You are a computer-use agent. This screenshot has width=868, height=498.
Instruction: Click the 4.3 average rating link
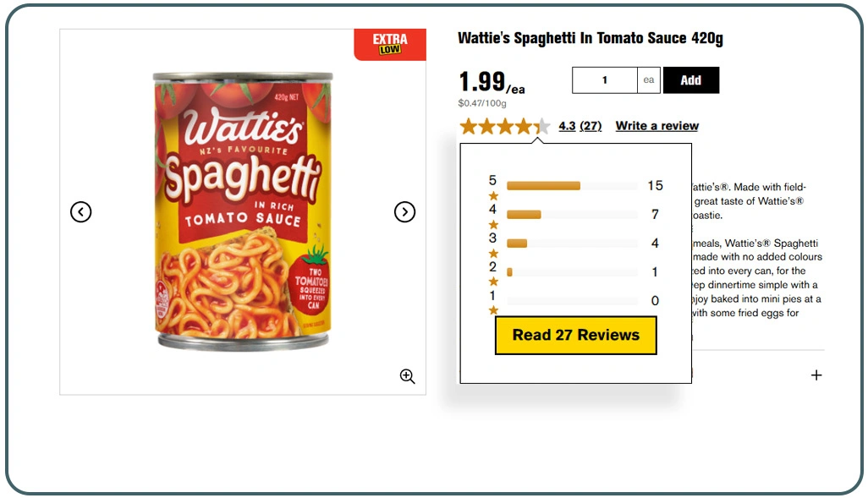pyautogui.click(x=567, y=126)
